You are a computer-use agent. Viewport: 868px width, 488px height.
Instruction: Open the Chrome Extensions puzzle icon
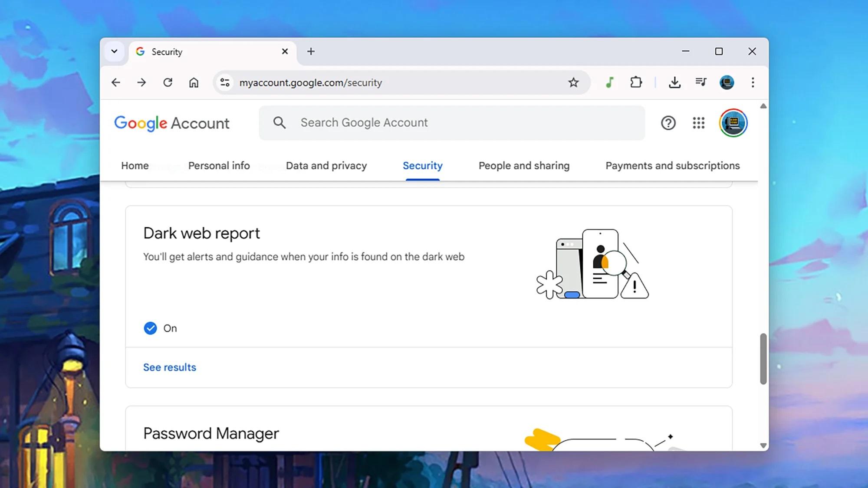636,82
